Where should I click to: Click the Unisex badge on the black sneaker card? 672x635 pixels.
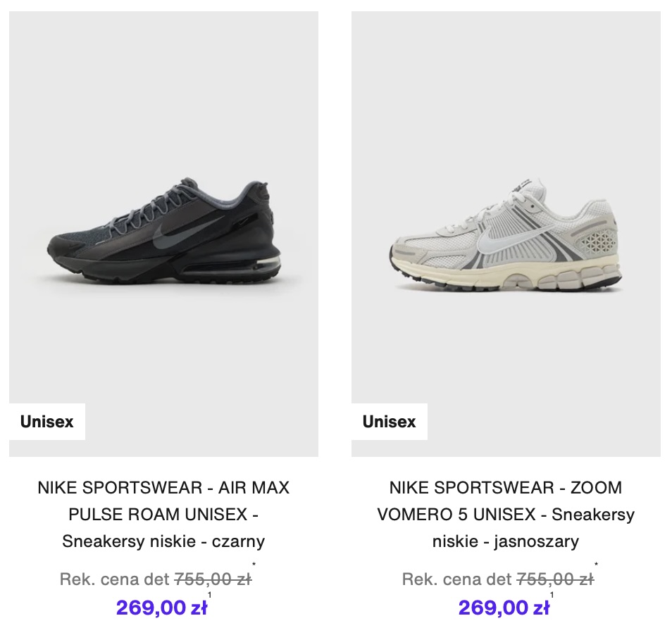[47, 422]
